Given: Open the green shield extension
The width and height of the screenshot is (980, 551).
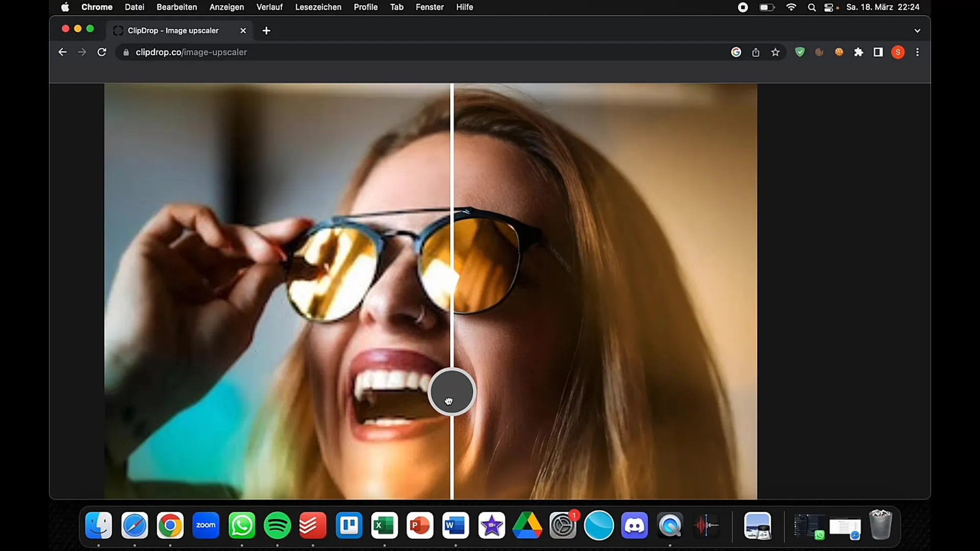Looking at the screenshot, I should point(800,52).
